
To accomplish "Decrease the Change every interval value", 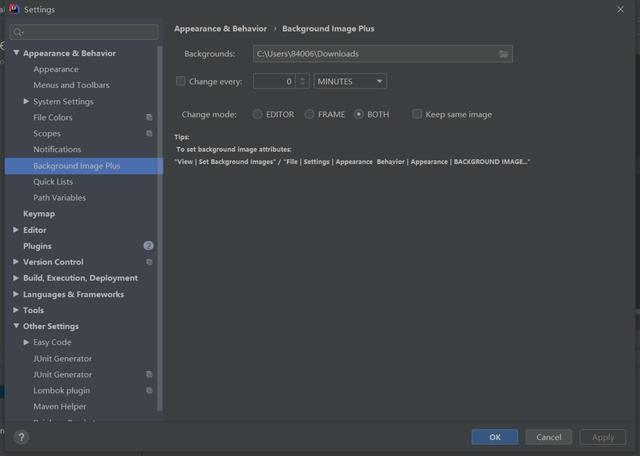I will tap(302, 85).
